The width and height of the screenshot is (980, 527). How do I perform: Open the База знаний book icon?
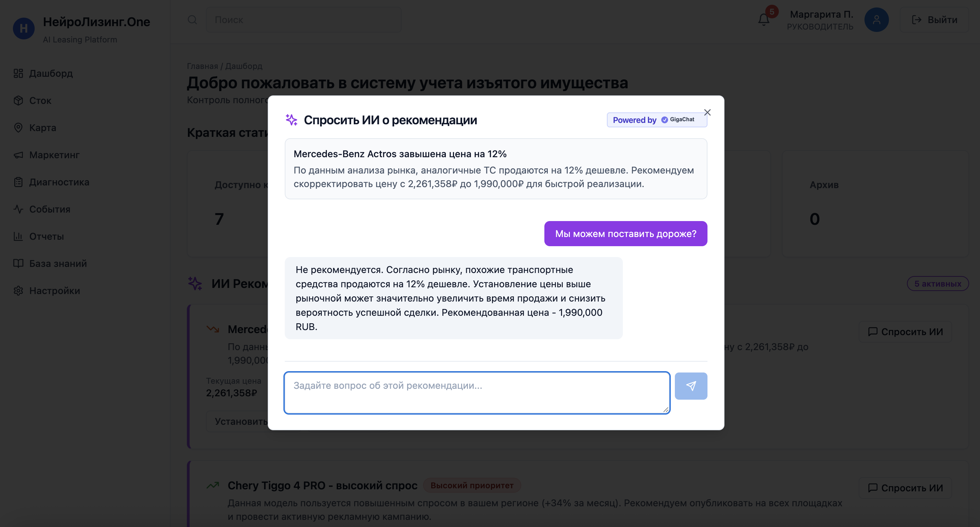click(19, 263)
